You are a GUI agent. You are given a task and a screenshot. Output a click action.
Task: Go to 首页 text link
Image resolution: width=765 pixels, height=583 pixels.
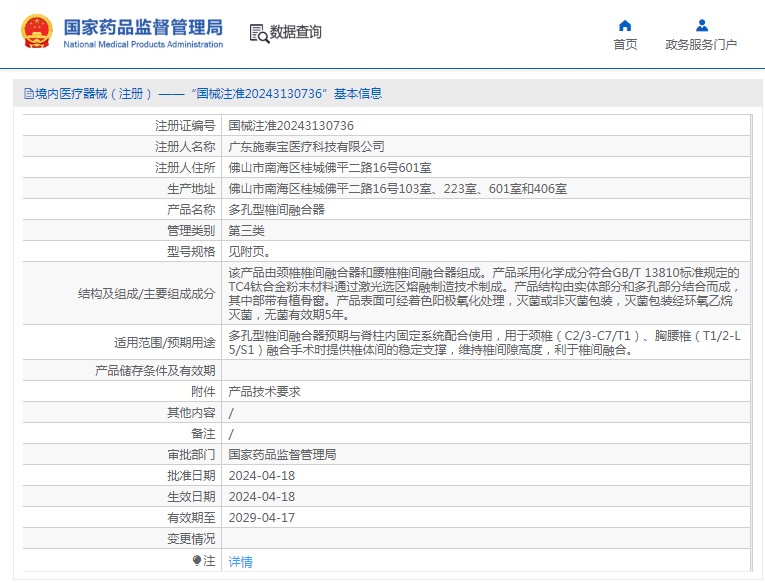(625, 44)
